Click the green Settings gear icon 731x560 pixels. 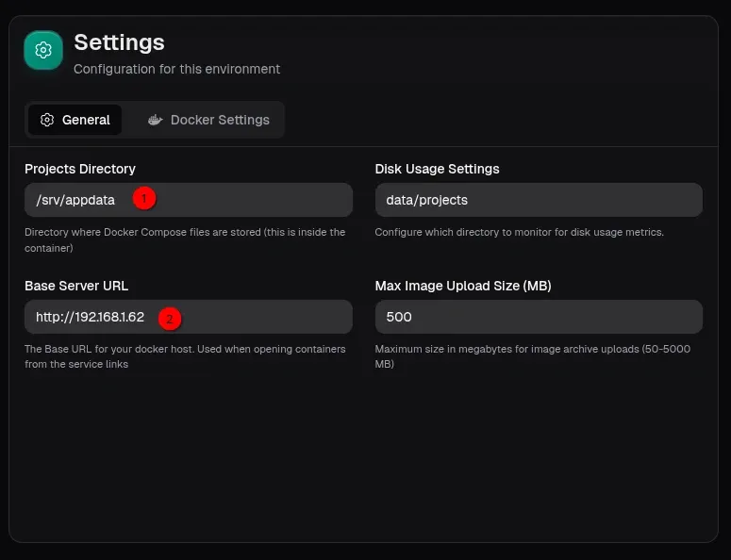click(43, 51)
